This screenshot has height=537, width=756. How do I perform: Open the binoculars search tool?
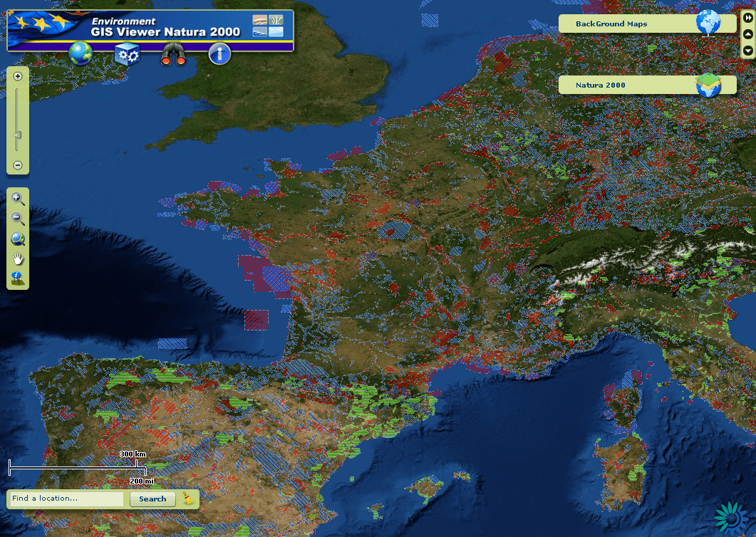point(173,53)
